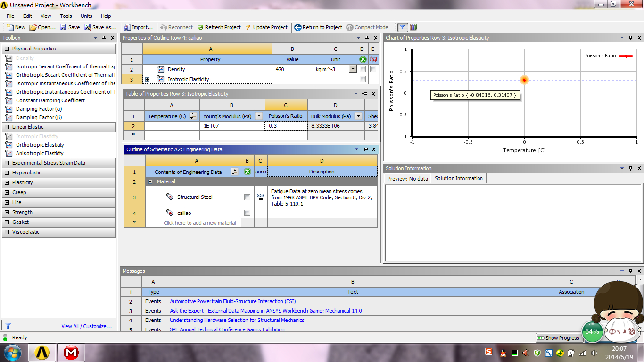The height and width of the screenshot is (362, 644).
Task: Click the Refresh Project toolbar icon
Action: tap(200, 27)
